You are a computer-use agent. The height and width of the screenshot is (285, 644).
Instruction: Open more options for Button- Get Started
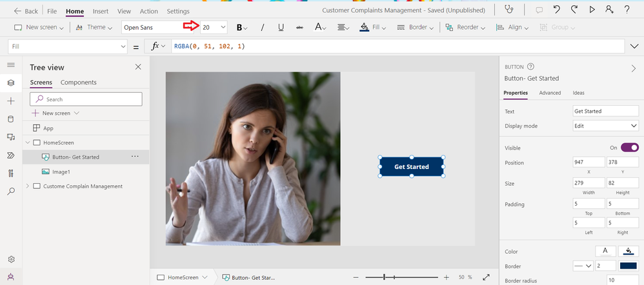tap(135, 157)
